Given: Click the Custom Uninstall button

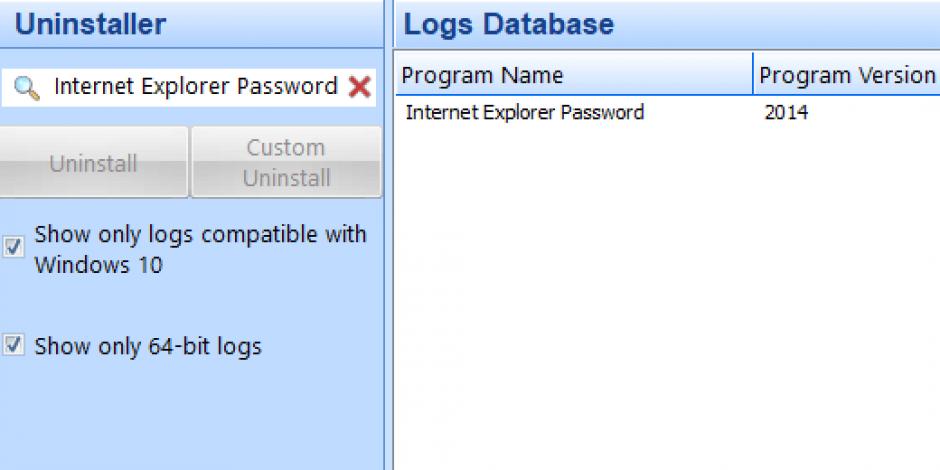Looking at the screenshot, I should [286, 162].
